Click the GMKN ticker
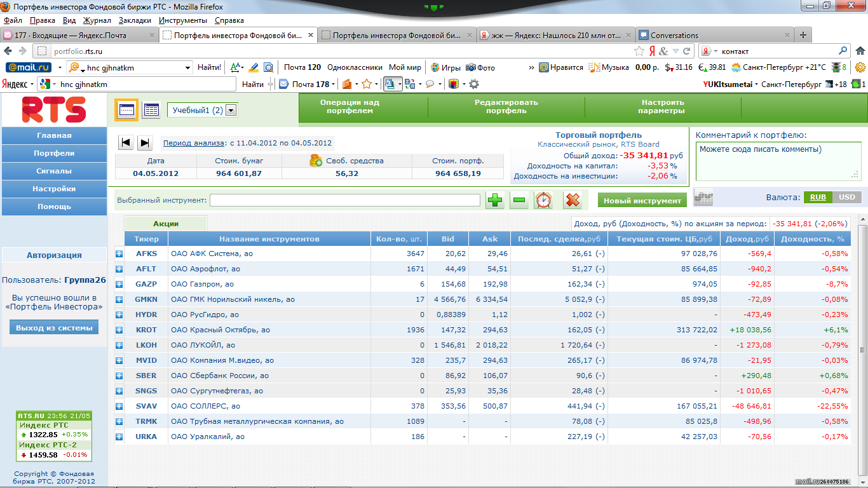This screenshot has width=868, height=488. tap(146, 299)
